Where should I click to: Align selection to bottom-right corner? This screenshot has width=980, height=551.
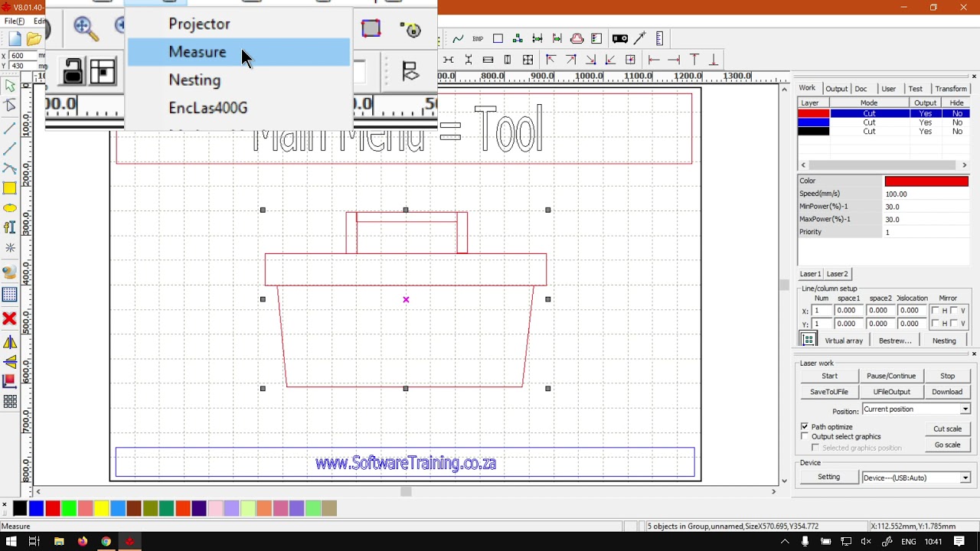pos(590,60)
